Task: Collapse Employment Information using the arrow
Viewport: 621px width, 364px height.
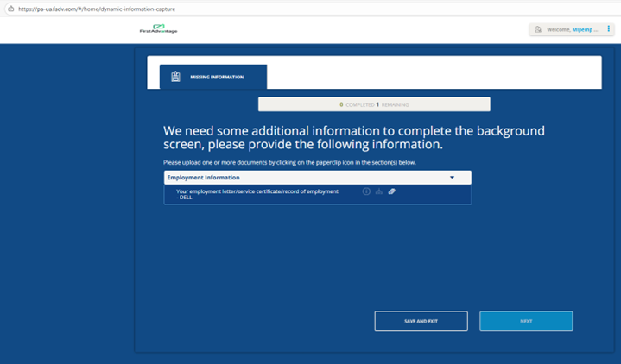Action: [x=452, y=178]
